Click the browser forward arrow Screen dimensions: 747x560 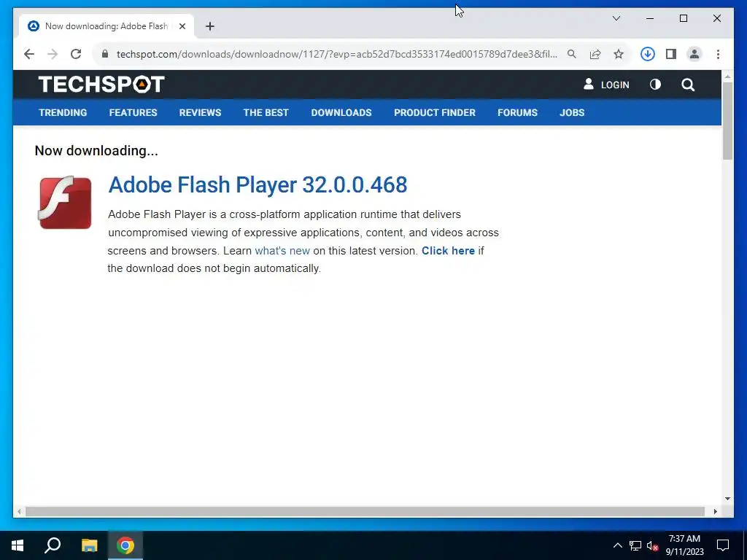(x=53, y=54)
